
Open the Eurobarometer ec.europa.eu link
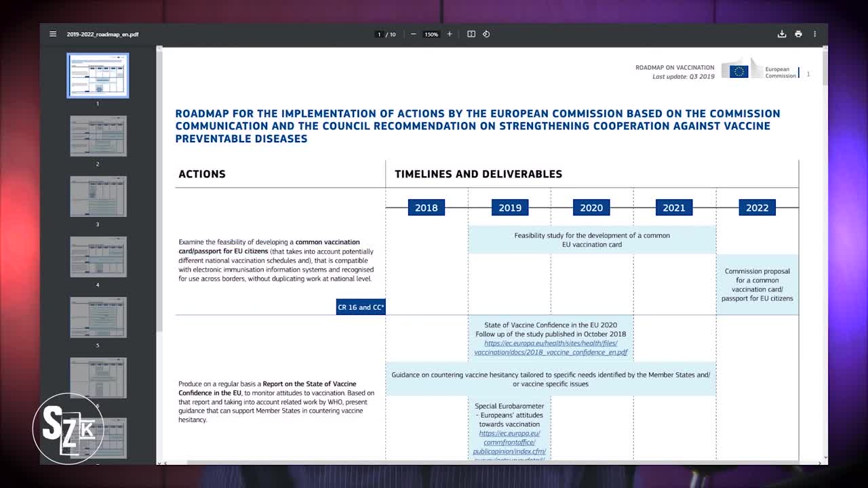click(509, 447)
